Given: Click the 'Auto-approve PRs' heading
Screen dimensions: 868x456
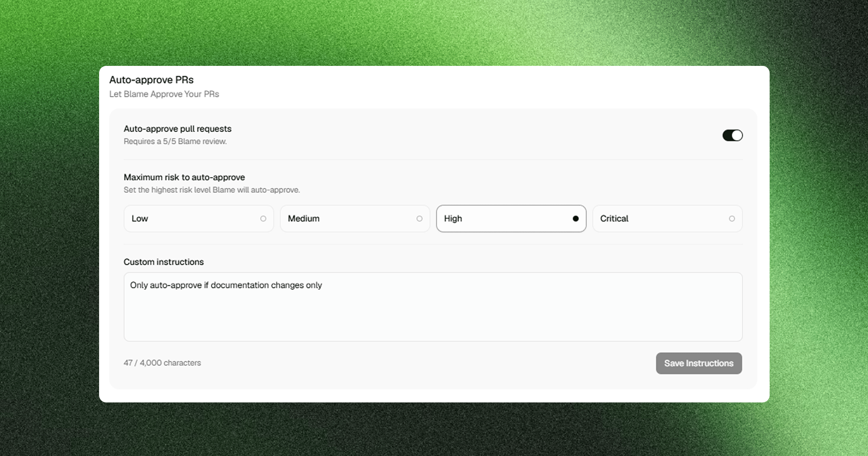Looking at the screenshot, I should [x=152, y=80].
